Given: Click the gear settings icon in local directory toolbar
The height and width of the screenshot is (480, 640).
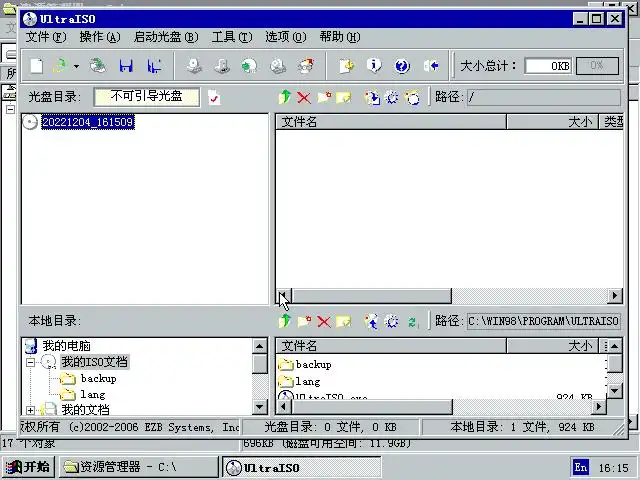Looking at the screenshot, I should click(x=391, y=322).
